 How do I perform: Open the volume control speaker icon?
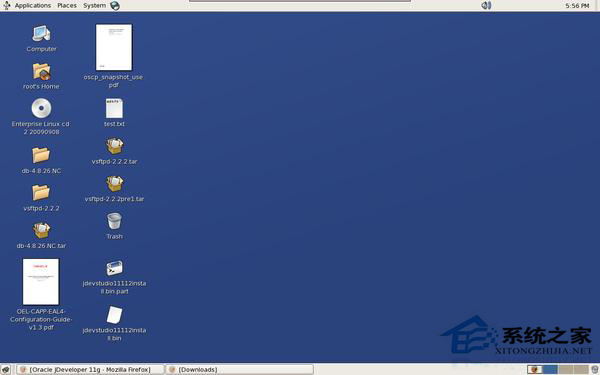coord(486,5)
